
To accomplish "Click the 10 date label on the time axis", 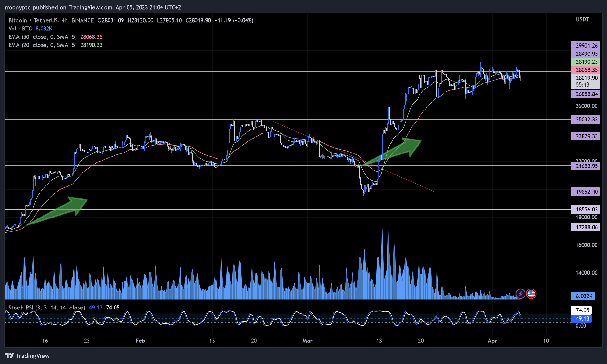I will click(546, 341).
